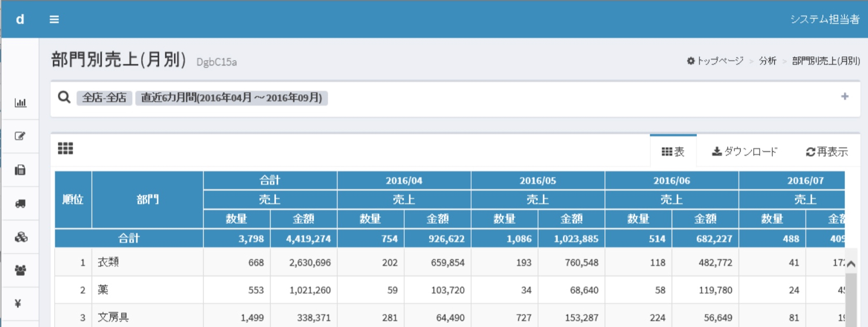
Task: Click the 119,780 cell
Action: click(705, 290)
